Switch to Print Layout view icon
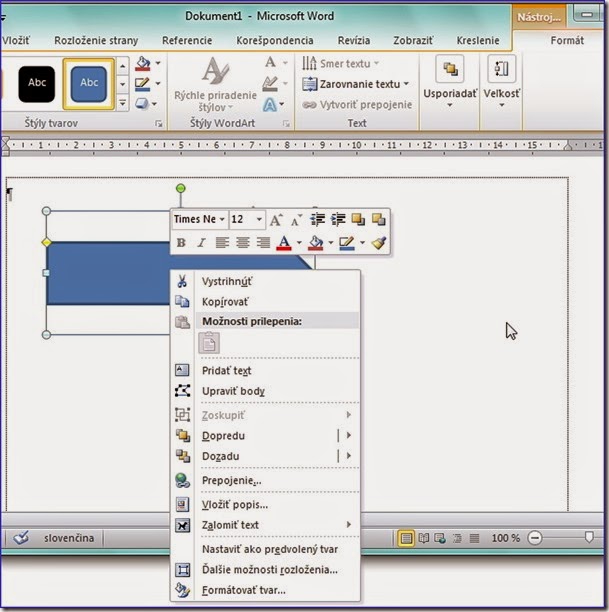Viewport: 609px width, 612px height. tap(406, 538)
